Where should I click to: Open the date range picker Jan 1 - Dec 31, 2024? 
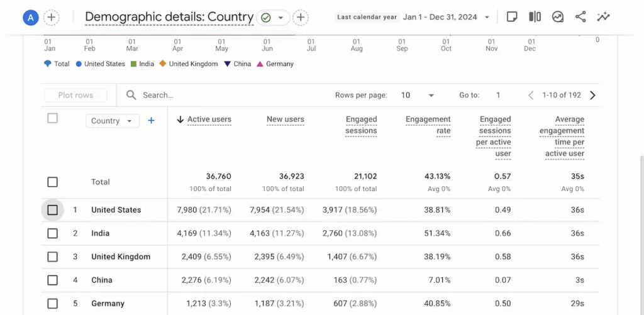coord(447,17)
